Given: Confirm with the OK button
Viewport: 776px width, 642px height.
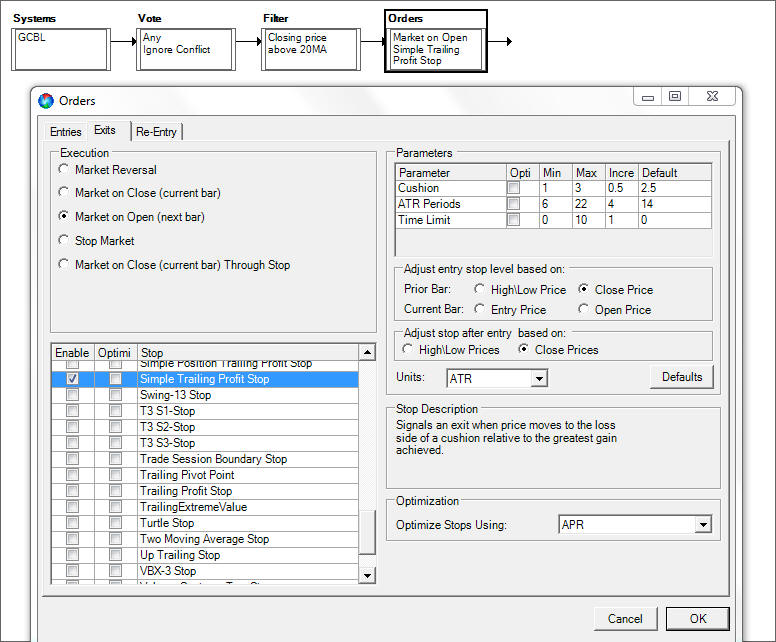Looking at the screenshot, I should (698, 619).
